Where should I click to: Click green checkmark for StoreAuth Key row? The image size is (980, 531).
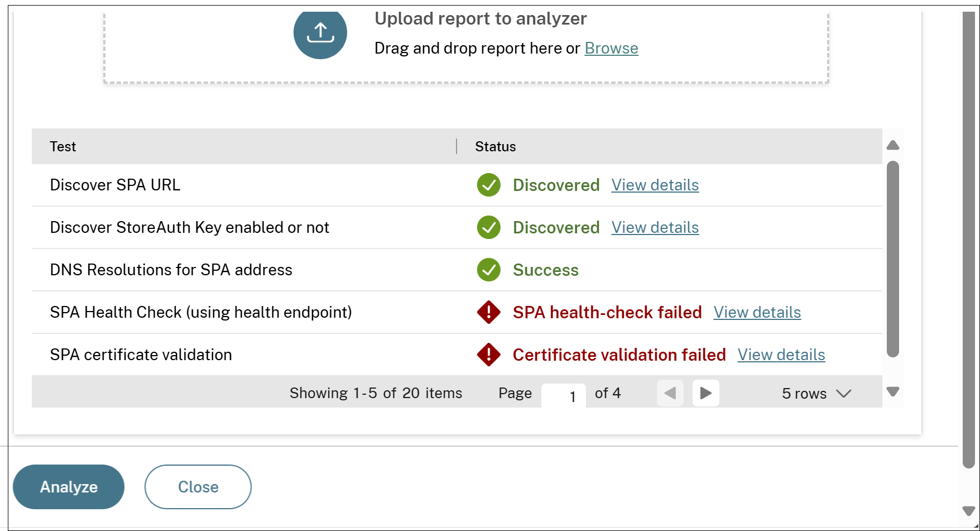489,227
